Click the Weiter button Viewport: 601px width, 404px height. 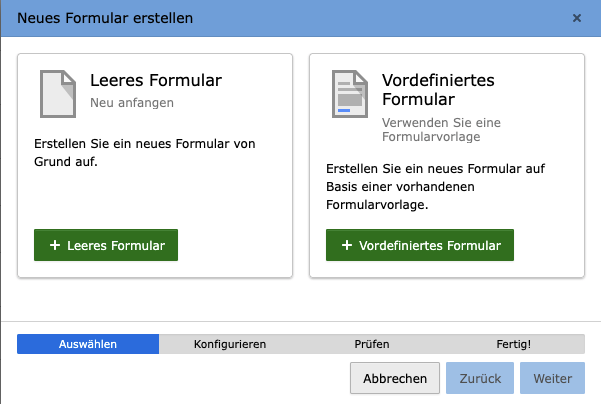pos(552,379)
